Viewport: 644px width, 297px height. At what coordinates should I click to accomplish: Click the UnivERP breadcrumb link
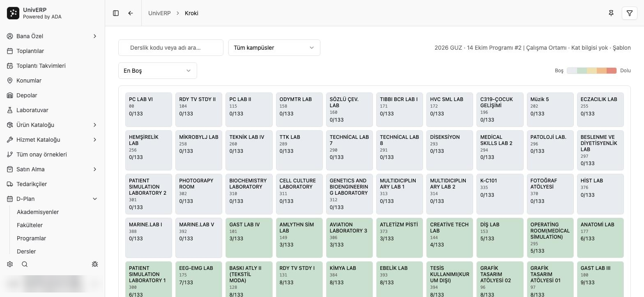159,13
